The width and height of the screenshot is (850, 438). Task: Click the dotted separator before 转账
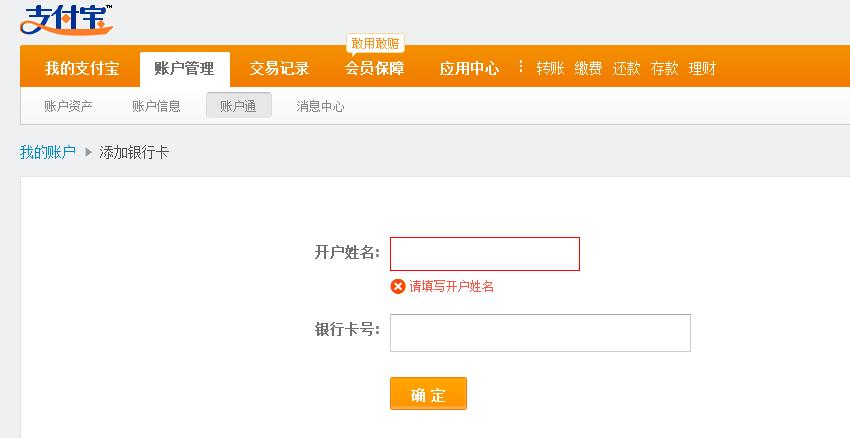(x=521, y=67)
